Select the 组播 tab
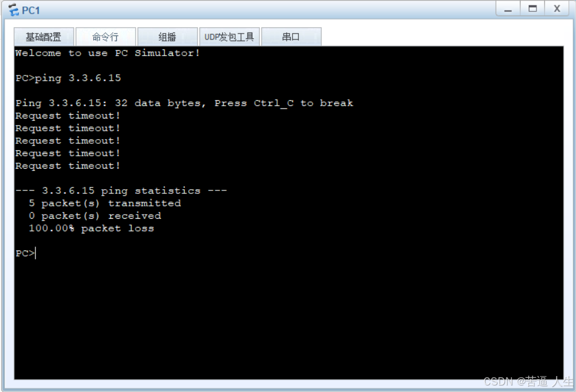The width and height of the screenshot is (576, 392). pyautogui.click(x=167, y=37)
